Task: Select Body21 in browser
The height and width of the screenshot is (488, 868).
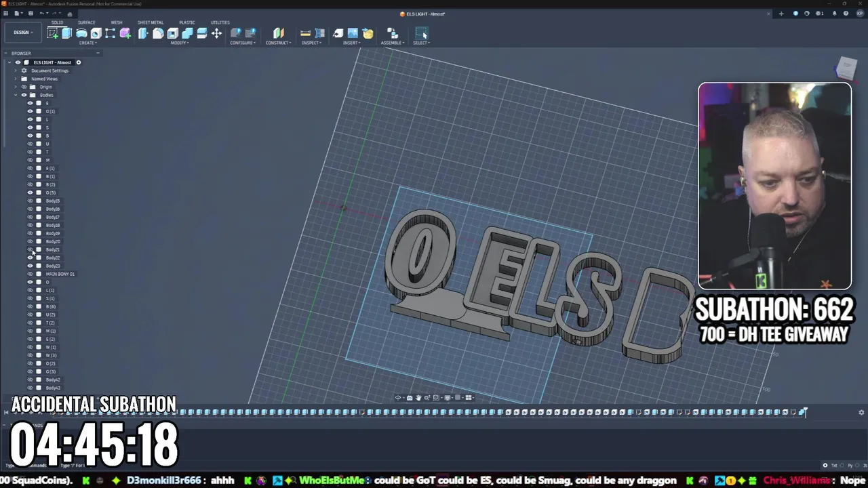Action: click(53, 249)
